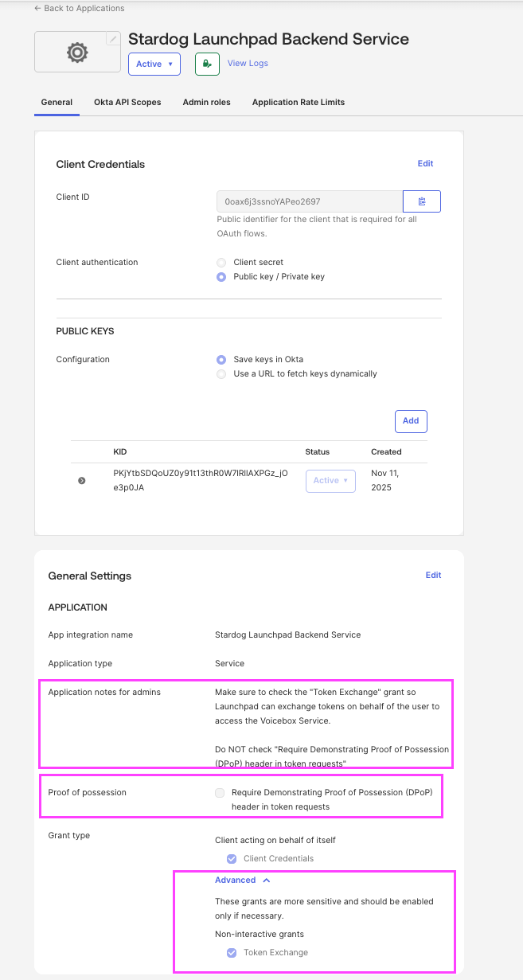This screenshot has height=980, width=523.
Task: Click the pencil icon on the app logo
Action: 113,39
